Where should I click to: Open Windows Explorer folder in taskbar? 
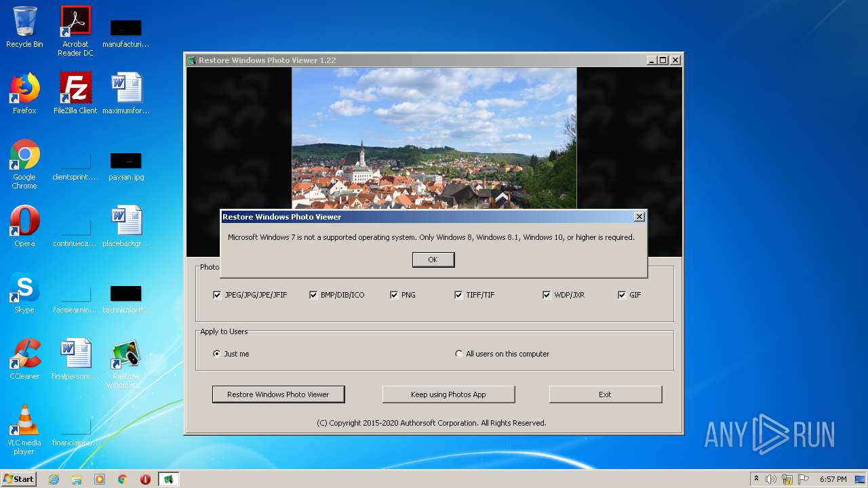77,479
